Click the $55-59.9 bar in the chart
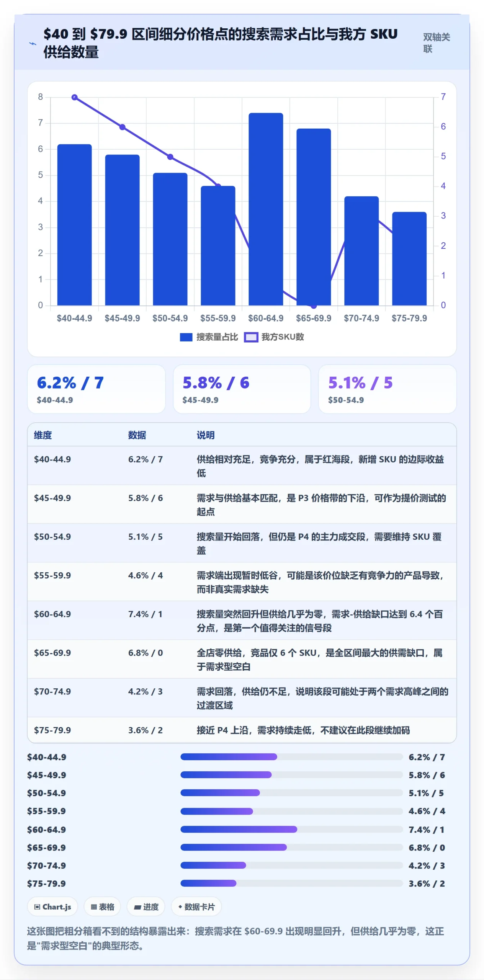484x980 pixels. click(x=218, y=246)
